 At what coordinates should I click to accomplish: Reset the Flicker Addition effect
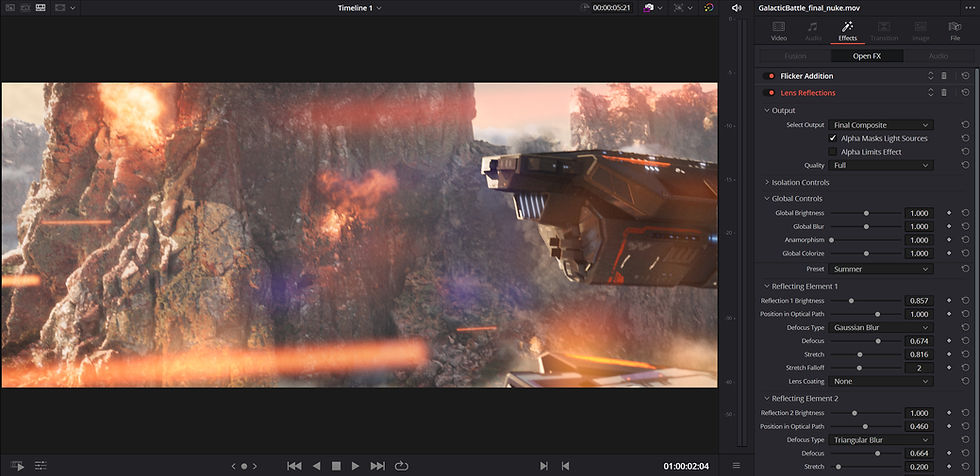coord(966,76)
